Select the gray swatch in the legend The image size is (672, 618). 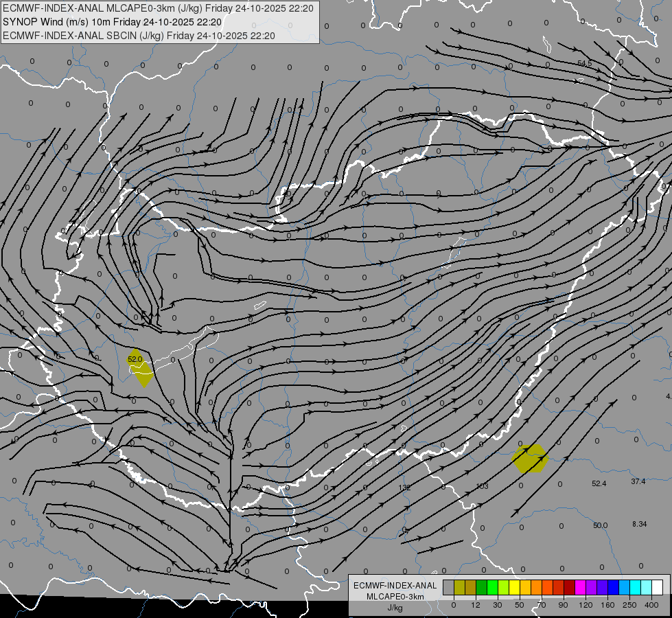(449, 587)
